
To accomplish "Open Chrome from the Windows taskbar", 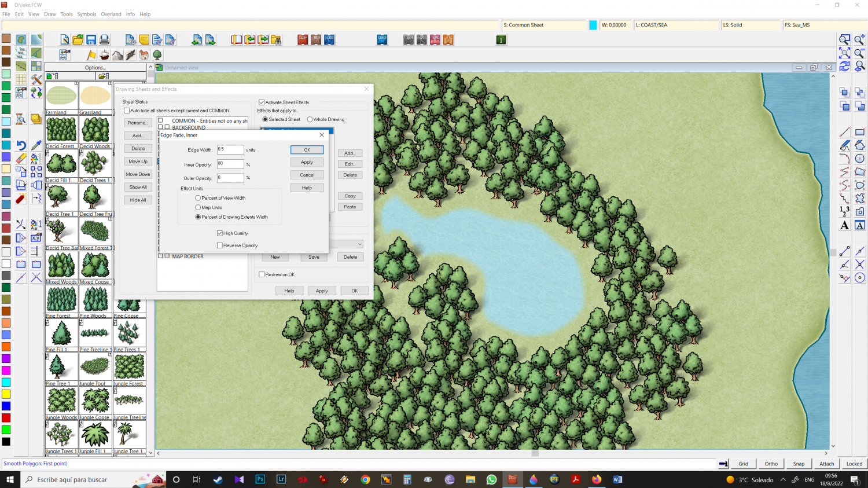I will (365, 479).
